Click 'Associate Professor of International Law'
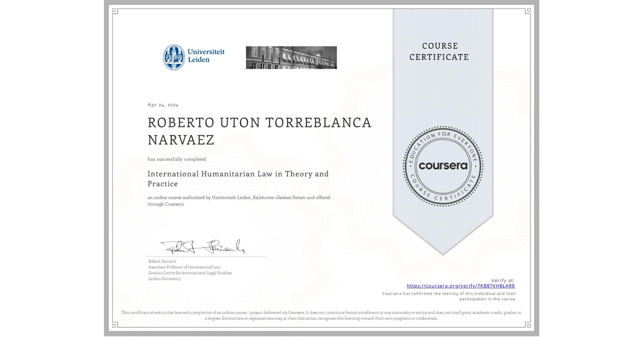 click(184, 267)
